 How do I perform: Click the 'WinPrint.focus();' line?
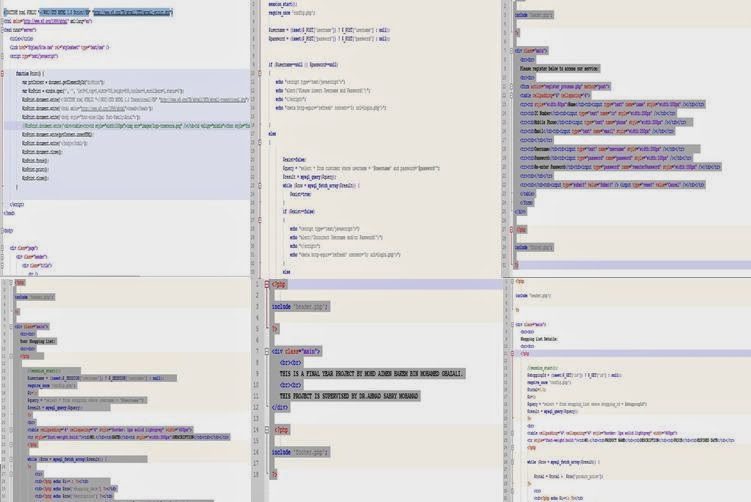click(35, 160)
